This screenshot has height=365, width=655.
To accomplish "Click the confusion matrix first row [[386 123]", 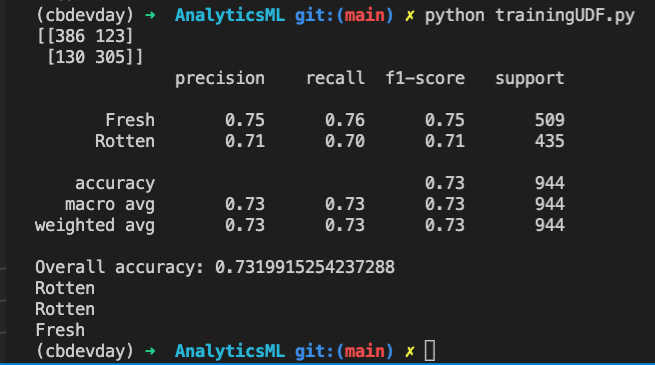I will (x=85, y=36).
